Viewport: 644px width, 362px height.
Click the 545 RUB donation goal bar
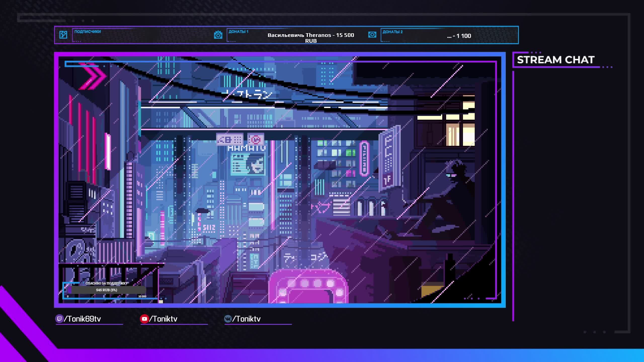point(107,290)
